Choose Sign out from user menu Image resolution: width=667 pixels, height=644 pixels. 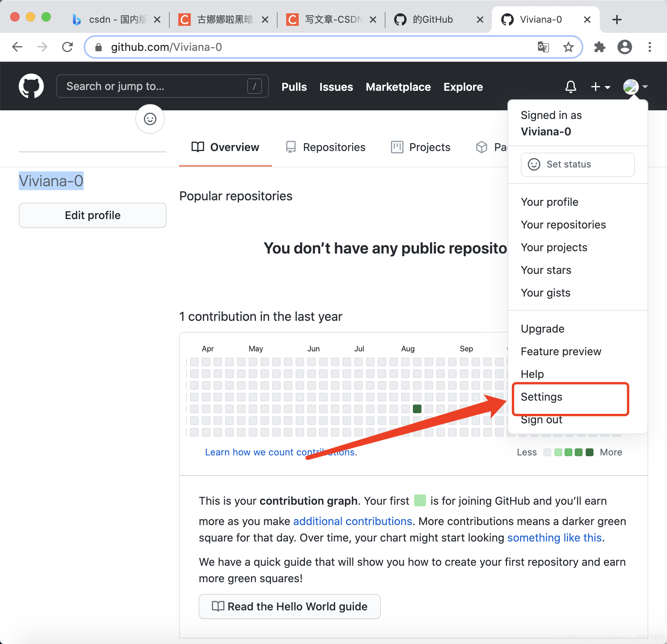[578, 419]
